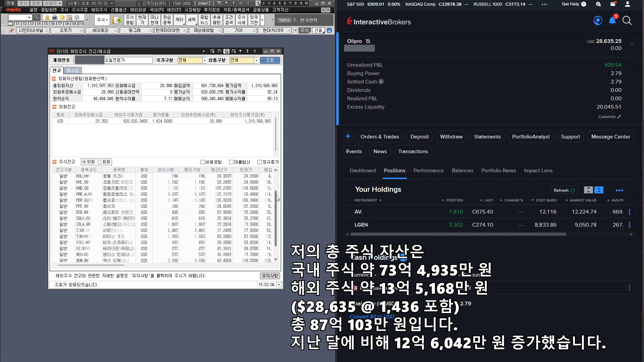Viewport: 644px width, 362px height.
Task: Switch to the 예수금 tab
Action: tap(72, 70)
